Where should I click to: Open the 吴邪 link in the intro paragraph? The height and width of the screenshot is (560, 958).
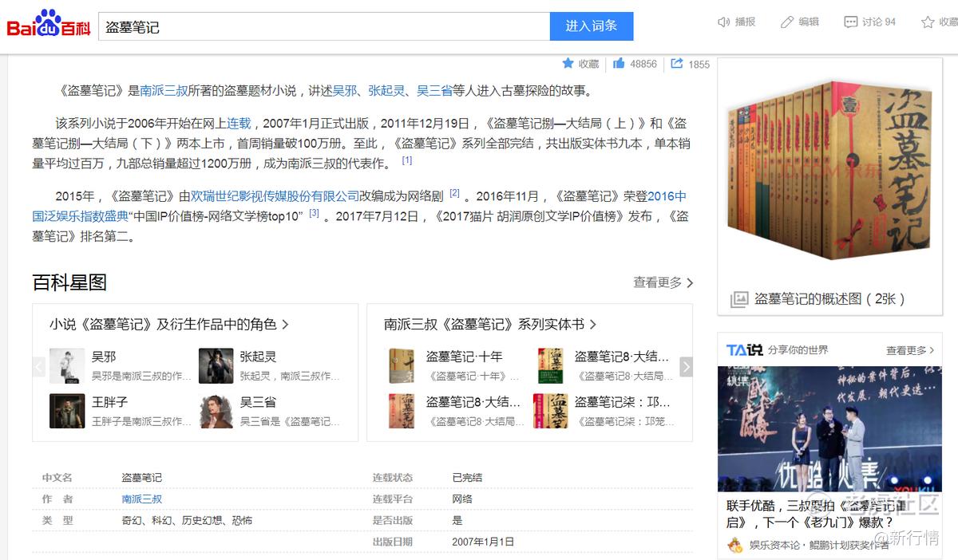point(344,91)
